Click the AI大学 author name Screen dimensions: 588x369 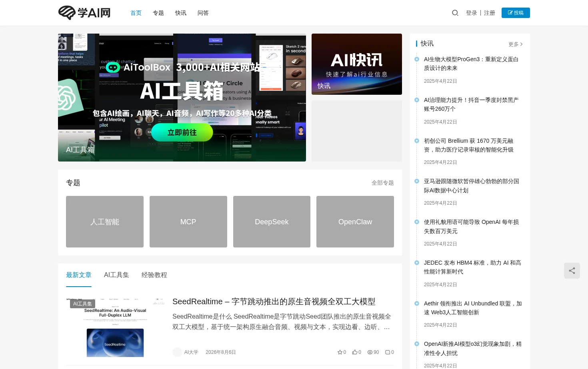pos(191,352)
